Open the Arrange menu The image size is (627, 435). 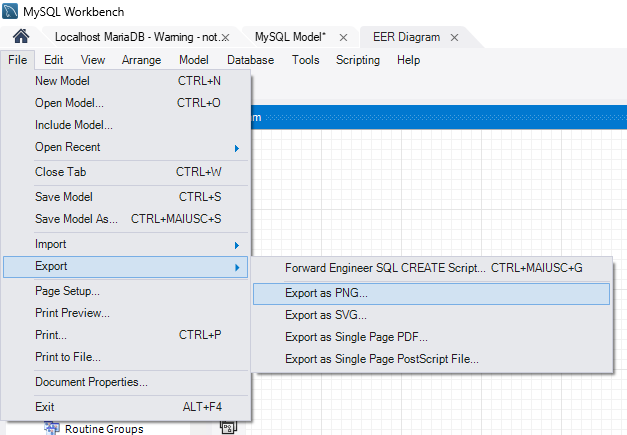click(x=141, y=60)
